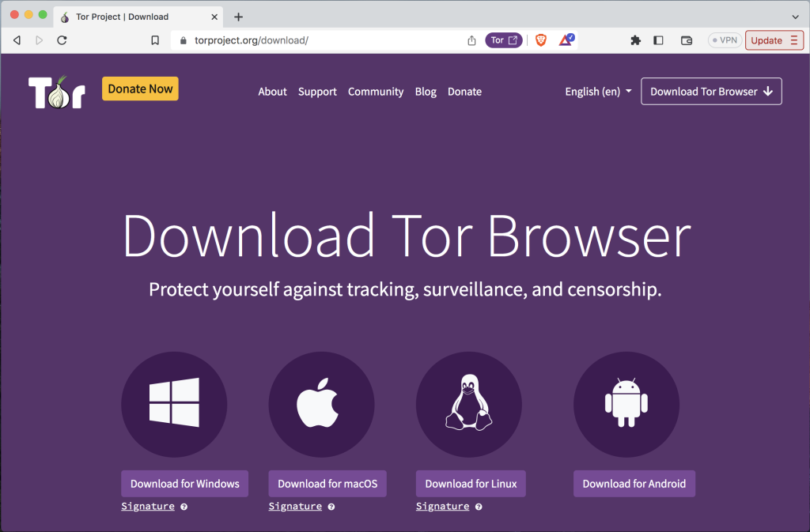Select the Tor Project | Download tab
810x532 pixels.
[x=138, y=17]
